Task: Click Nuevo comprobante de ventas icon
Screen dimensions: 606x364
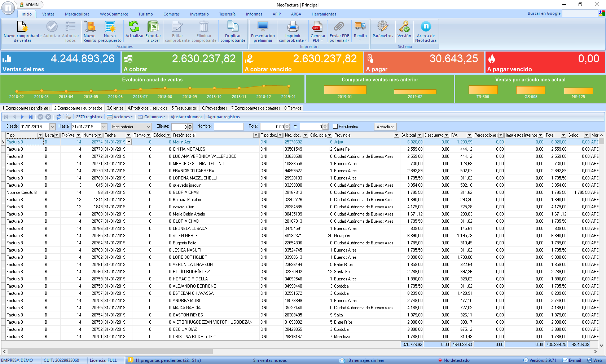Action: coord(22,27)
